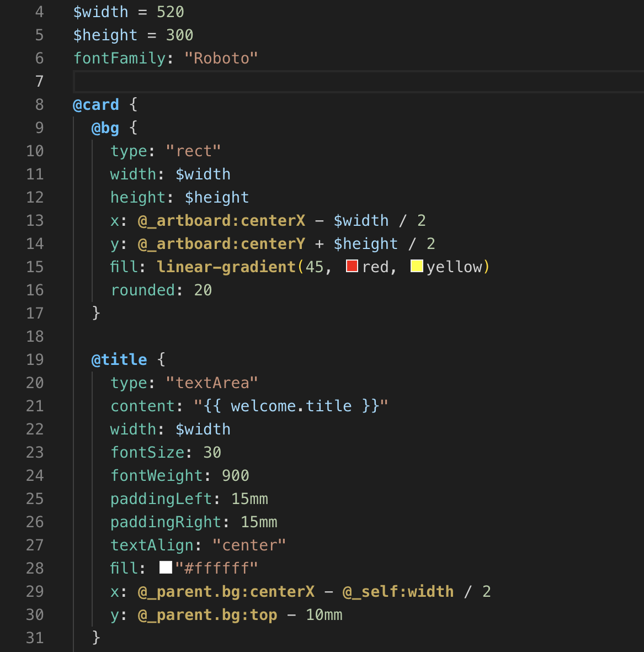Click the @_parent.bg:centerX reference

(x=226, y=592)
